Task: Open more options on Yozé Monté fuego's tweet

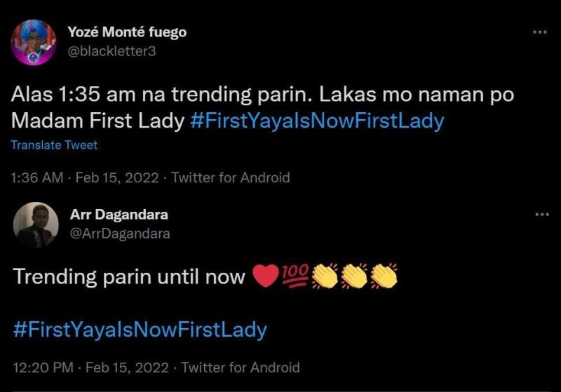Action: [539, 33]
